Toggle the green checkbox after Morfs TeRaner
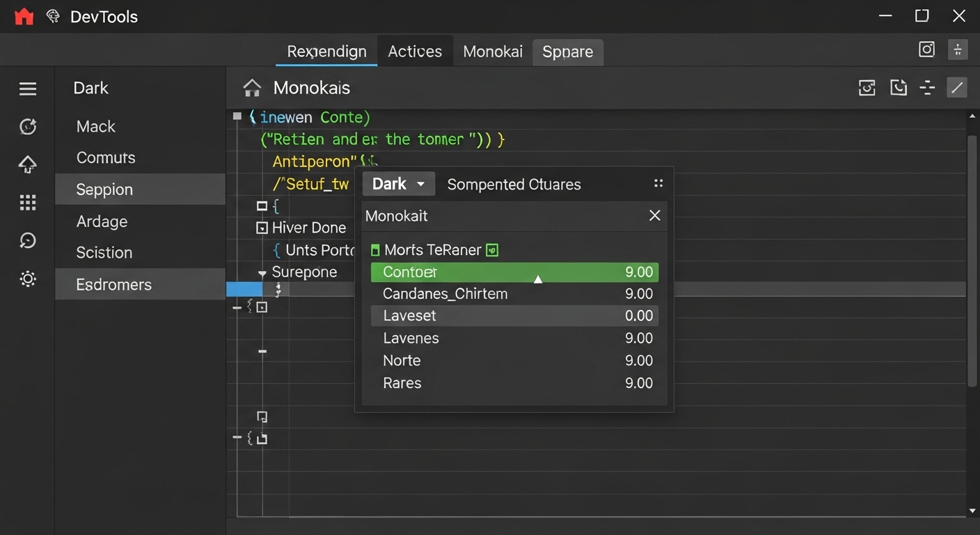980x535 pixels. coord(492,250)
